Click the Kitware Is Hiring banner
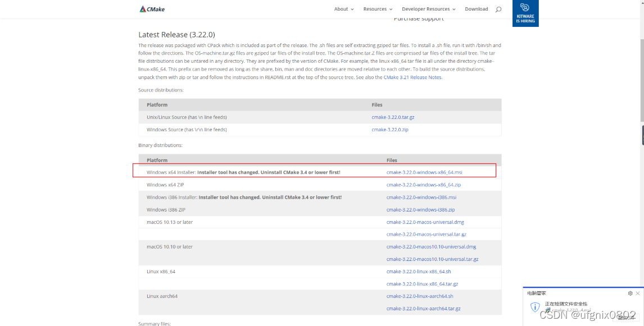This screenshot has height=326, width=644. coord(525,13)
